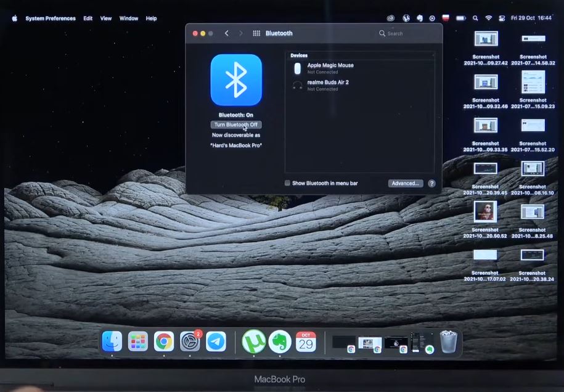Open the System Preferences menu
This screenshot has width=564, height=392.
[51, 18]
